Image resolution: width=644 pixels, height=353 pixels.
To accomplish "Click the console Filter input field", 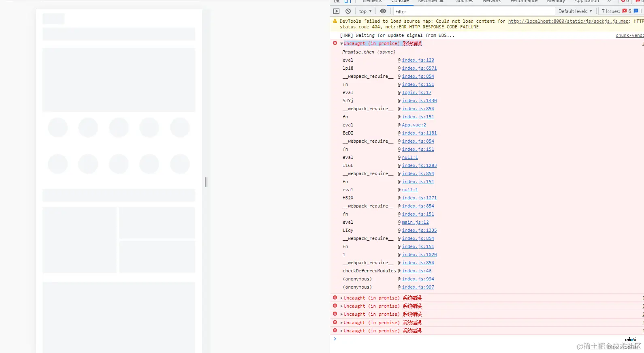I will click(x=474, y=11).
